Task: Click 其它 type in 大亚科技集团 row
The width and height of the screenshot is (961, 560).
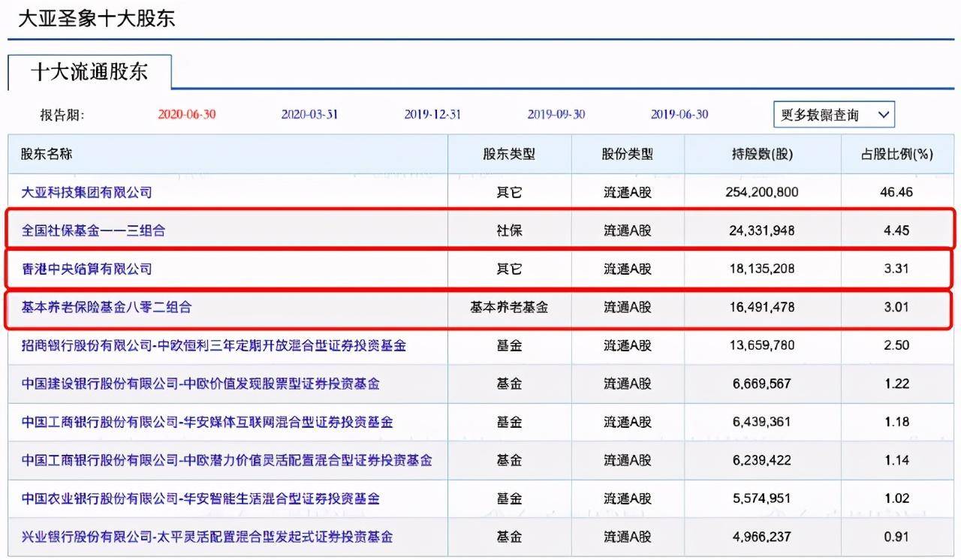Action: click(x=509, y=192)
